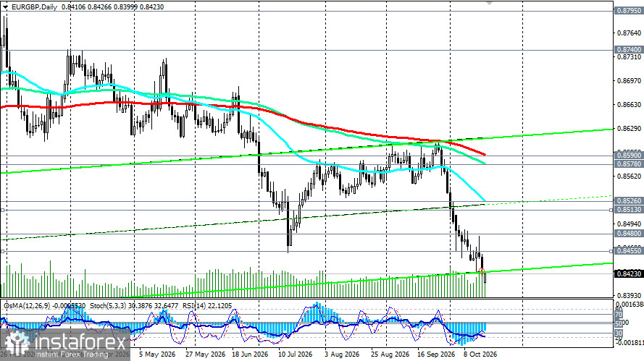Click the 5 May 2026 date label
Image resolution: width=644 pixels, height=361 pixels.
click(157, 354)
